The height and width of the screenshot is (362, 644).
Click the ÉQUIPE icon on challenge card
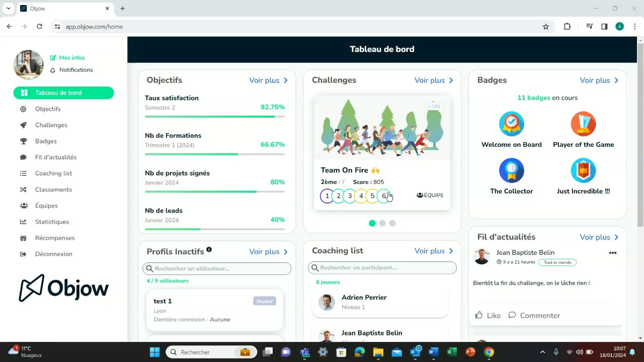coord(430,195)
